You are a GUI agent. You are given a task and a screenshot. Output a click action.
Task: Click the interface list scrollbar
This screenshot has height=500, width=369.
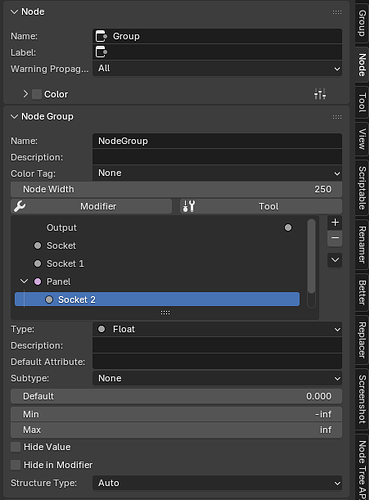point(312,256)
